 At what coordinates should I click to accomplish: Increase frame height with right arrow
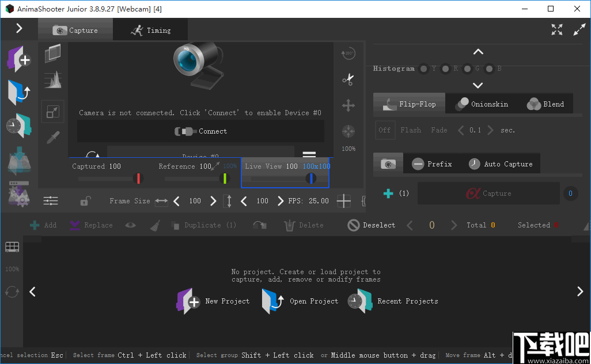click(x=280, y=201)
